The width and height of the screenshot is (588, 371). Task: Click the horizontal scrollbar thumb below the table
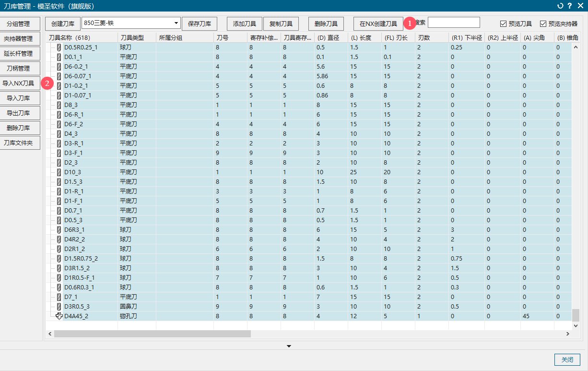click(153, 334)
